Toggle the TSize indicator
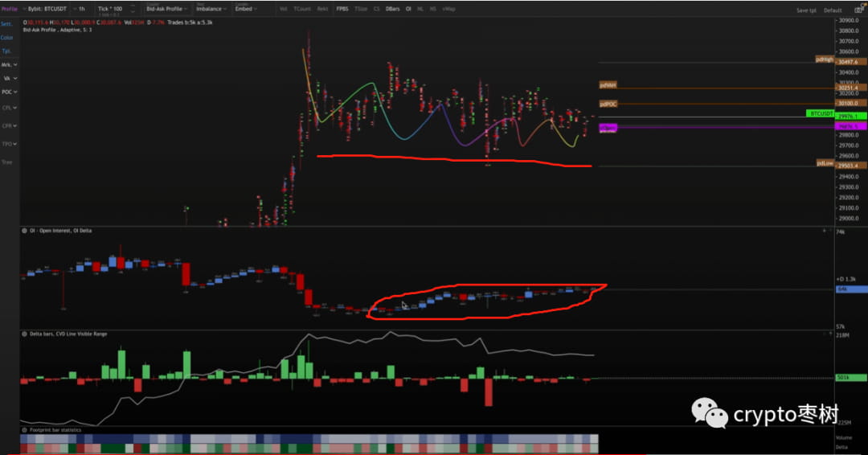This screenshot has height=455, width=868. pyautogui.click(x=361, y=9)
